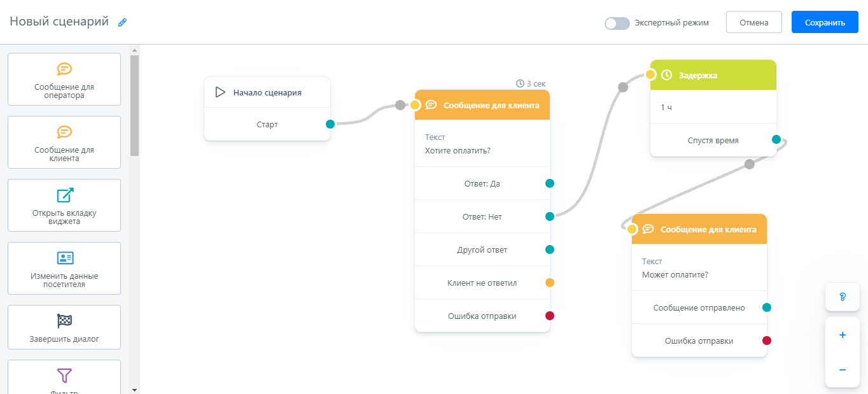Open help with the question mark icon
The width and height of the screenshot is (868, 394).
(x=842, y=297)
